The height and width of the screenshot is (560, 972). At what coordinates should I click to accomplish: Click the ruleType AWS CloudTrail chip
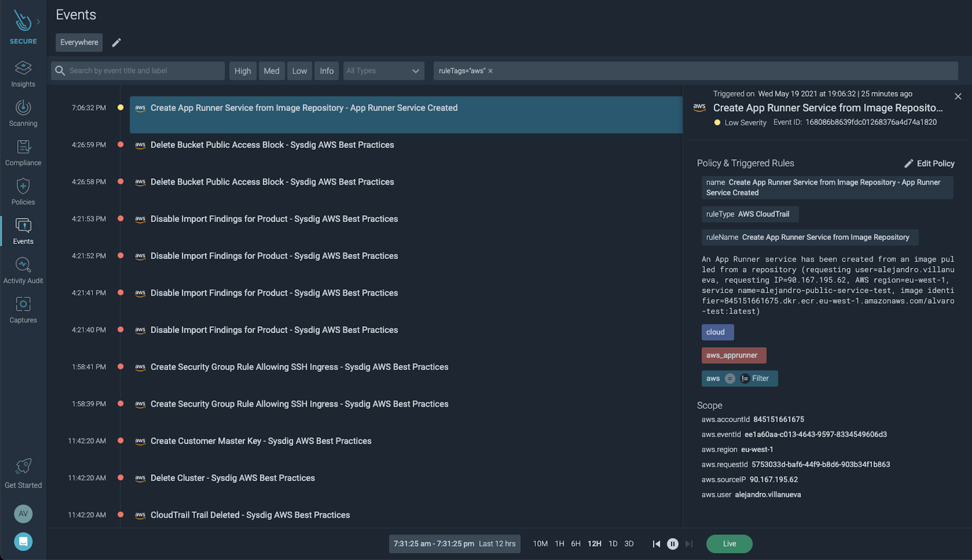750,214
